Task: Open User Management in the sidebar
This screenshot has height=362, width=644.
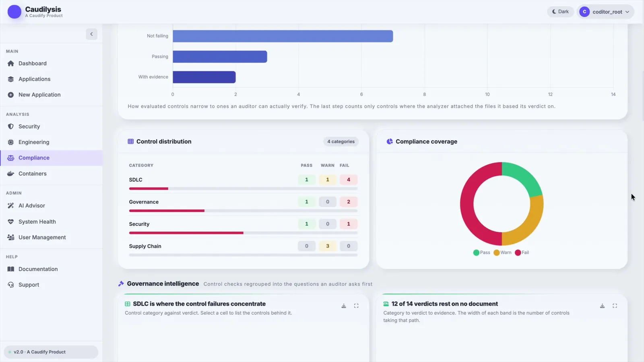Action: click(52, 237)
